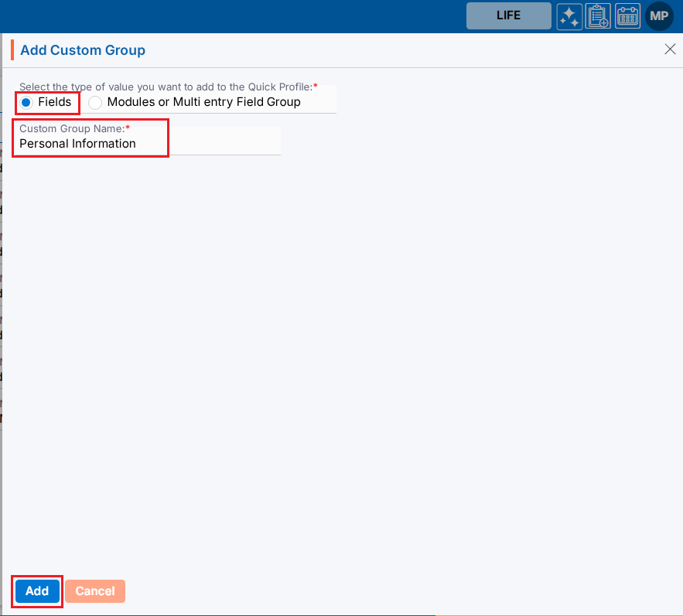Screen dimensions: 683x616
Task: Click 'Select the type of value' instruction text
Action: click(x=165, y=87)
